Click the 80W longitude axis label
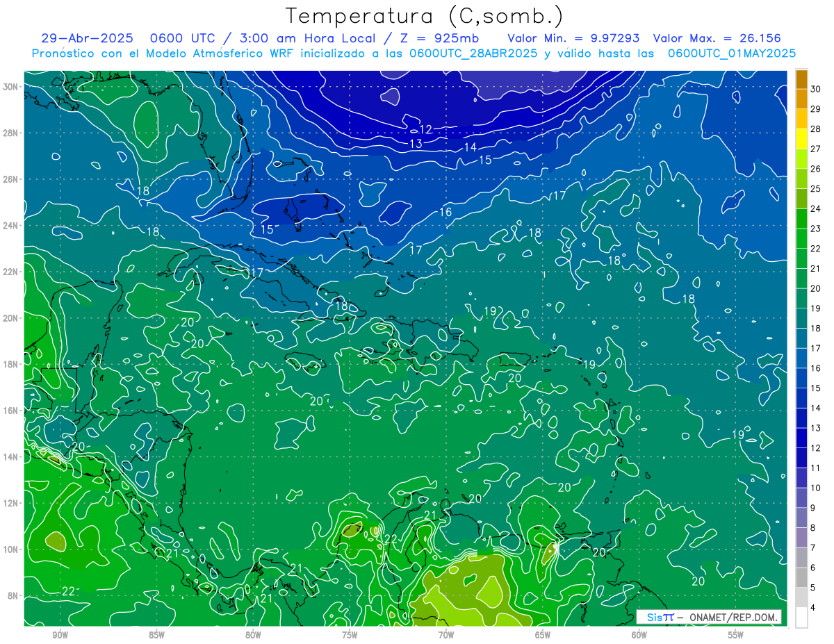The image size is (834, 644). [x=253, y=635]
